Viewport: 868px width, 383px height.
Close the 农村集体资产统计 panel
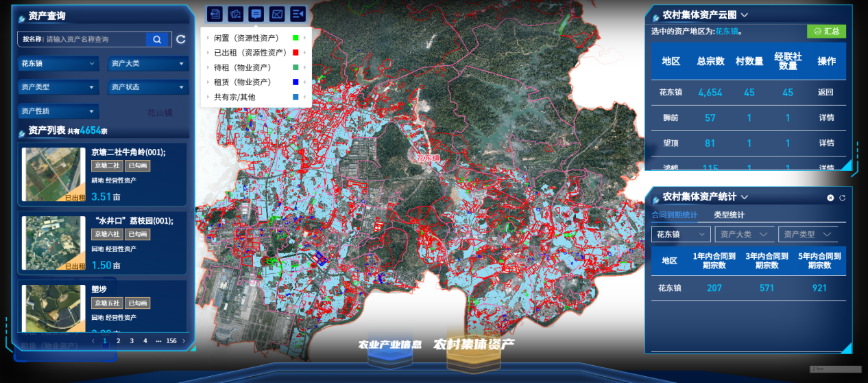(830, 198)
